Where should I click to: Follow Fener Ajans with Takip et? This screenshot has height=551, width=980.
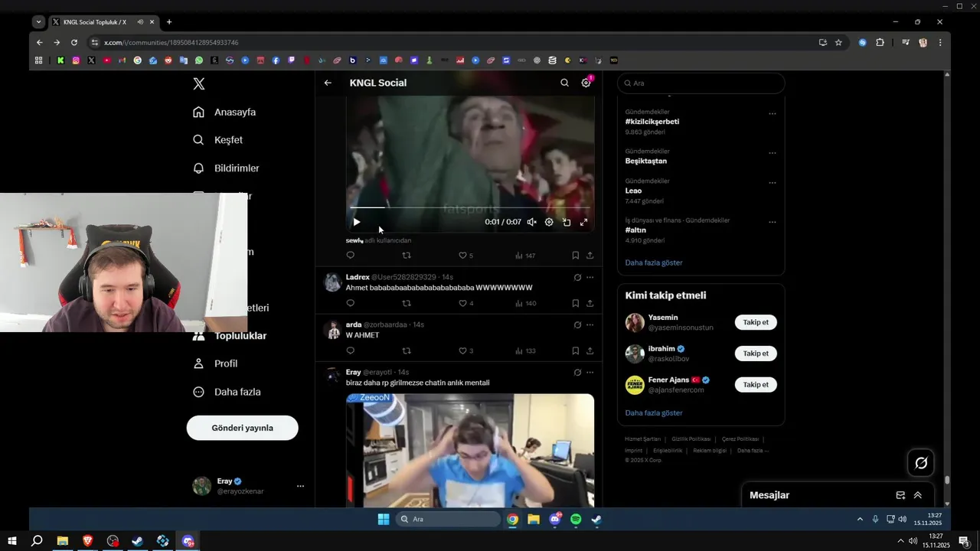pyautogui.click(x=756, y=385)
